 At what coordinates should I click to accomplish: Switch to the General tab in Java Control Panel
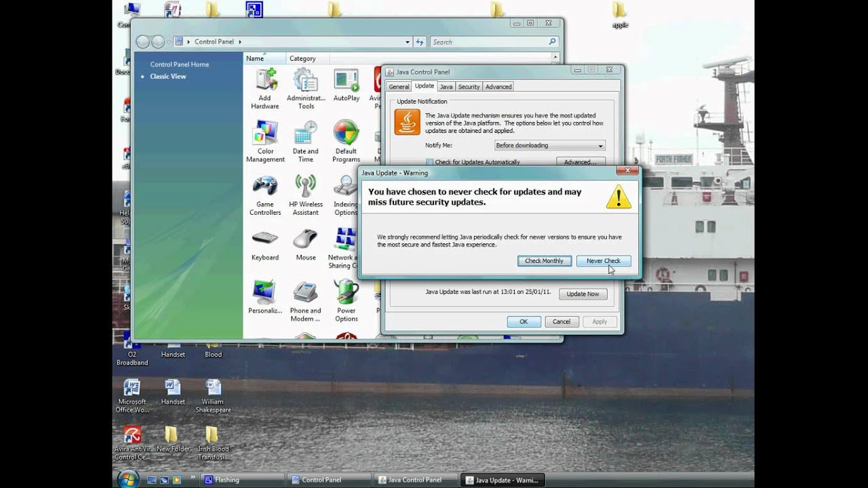(x=399, y=87)
